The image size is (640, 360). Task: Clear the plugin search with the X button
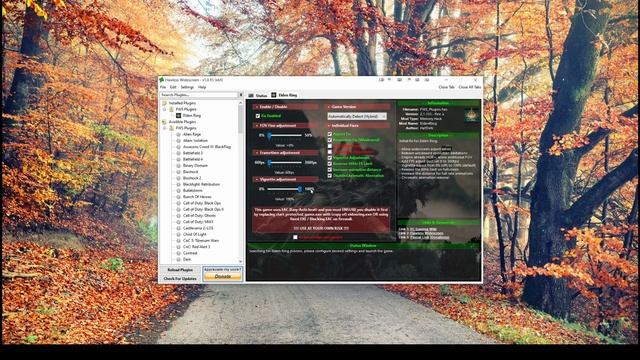click(x=240, y=95)
